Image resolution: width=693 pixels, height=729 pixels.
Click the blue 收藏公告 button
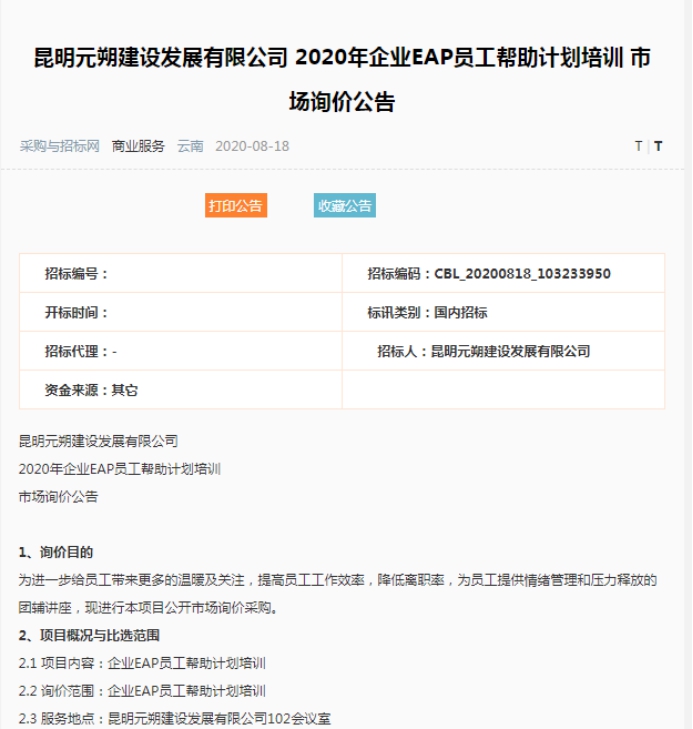pyautogui.click(x=345, y=206)
